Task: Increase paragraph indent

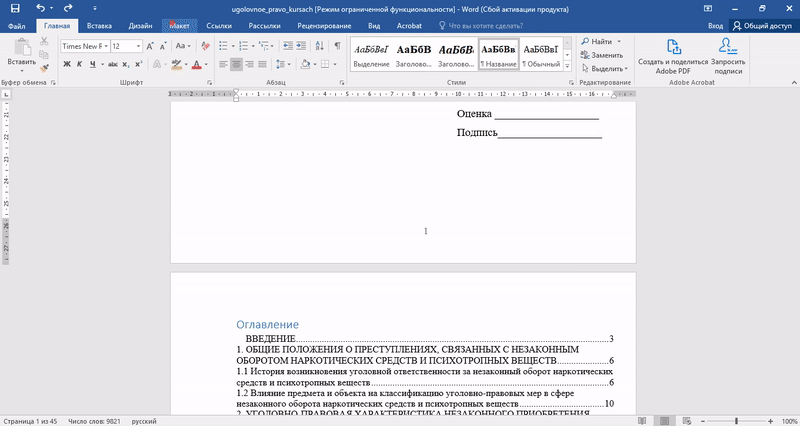Action: click(x=301, y=46)
